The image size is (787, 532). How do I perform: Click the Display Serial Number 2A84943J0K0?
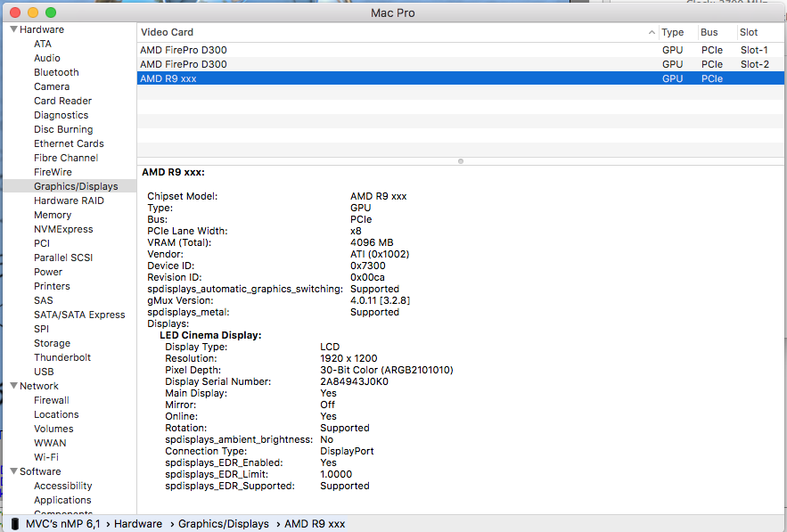[354, 381]
